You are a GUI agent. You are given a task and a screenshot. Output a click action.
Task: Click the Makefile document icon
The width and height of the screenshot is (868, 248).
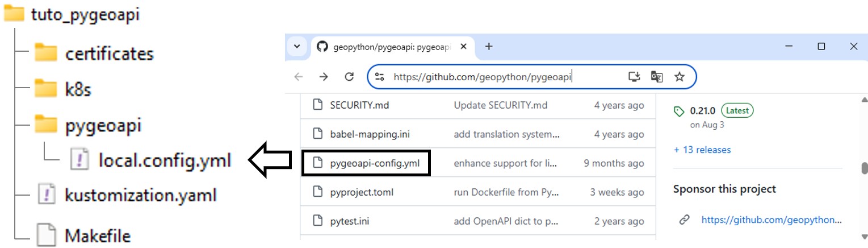[47, 235]
